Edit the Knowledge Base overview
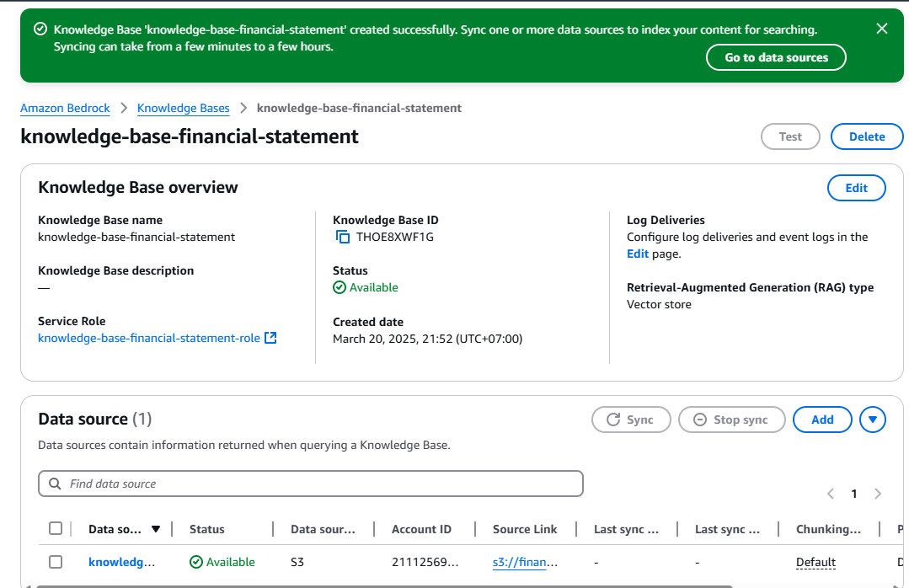The height and width of the screenshot is (588, 909). point(856,188)
